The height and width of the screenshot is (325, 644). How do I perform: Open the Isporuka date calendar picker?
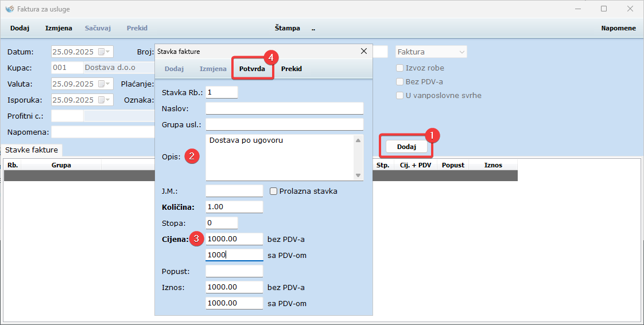pos(104,100)
